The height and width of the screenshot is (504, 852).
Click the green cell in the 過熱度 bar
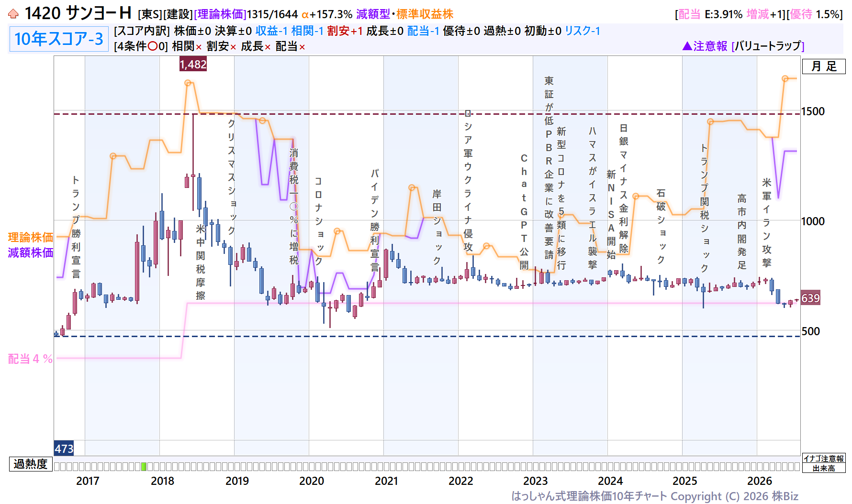click(x=144, y=466)
